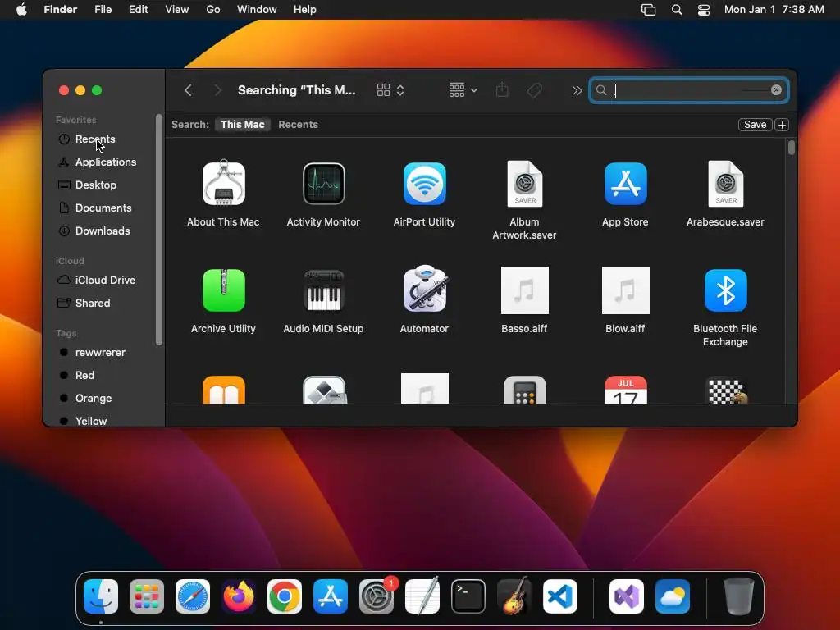Select Bluetooth File Exchange icon
The height and width of the screenshot is (630, 840).
tap(725, 290)
